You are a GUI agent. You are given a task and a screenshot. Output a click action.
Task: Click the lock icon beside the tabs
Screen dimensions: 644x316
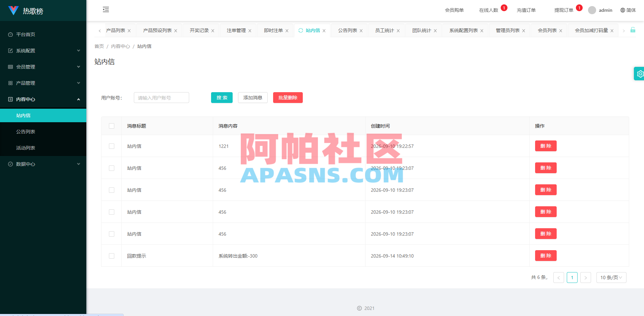point(633,30)
